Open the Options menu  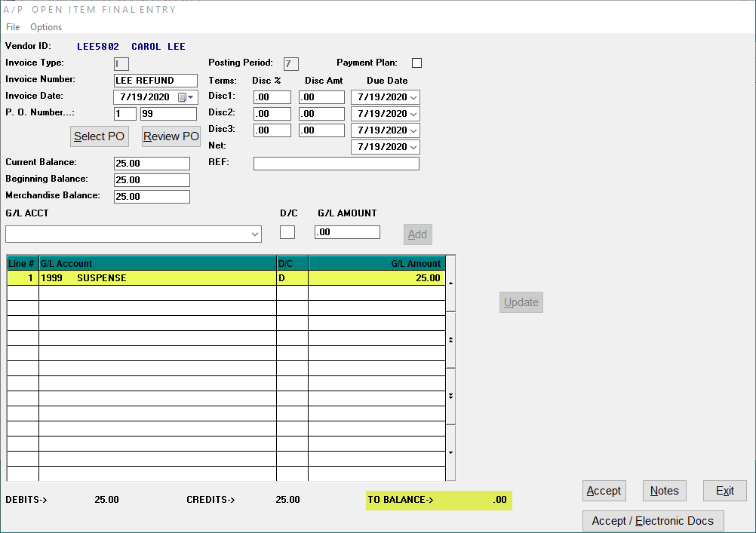pyautogui.click(x=45, y=26)
